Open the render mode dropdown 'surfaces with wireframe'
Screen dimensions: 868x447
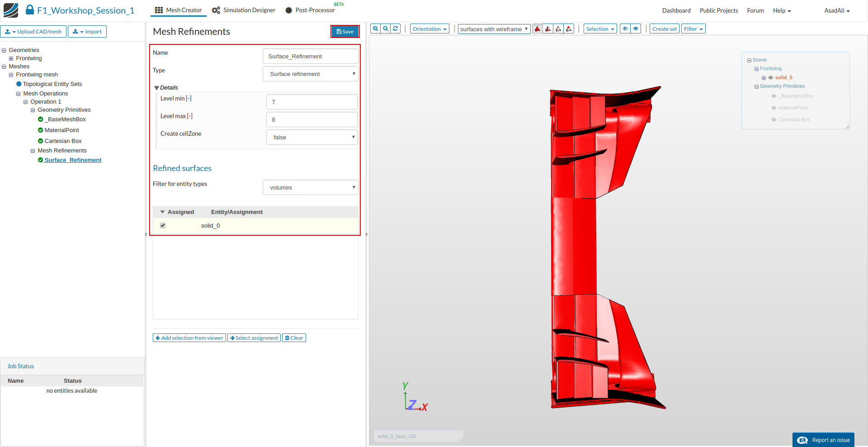[494, 29]
